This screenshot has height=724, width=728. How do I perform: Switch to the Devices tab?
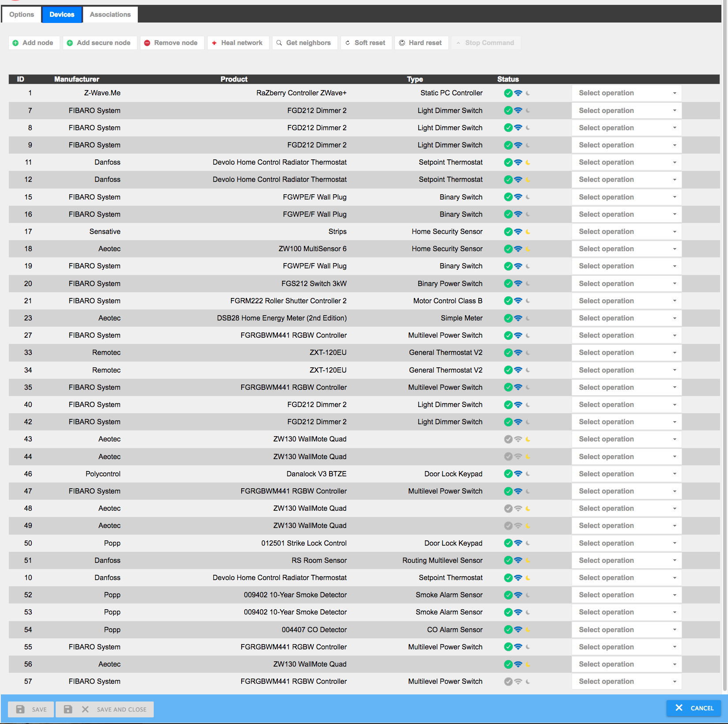[62, 15]
